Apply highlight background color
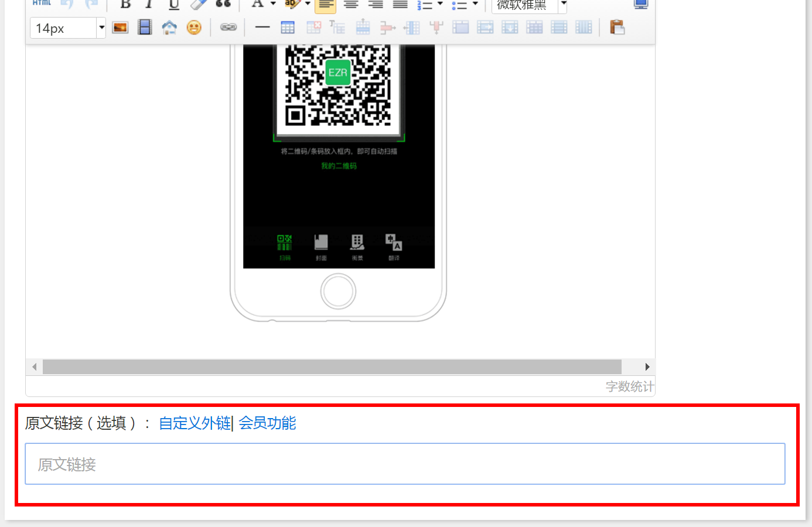Screen dimensions: 812x527 coord(292,4)
